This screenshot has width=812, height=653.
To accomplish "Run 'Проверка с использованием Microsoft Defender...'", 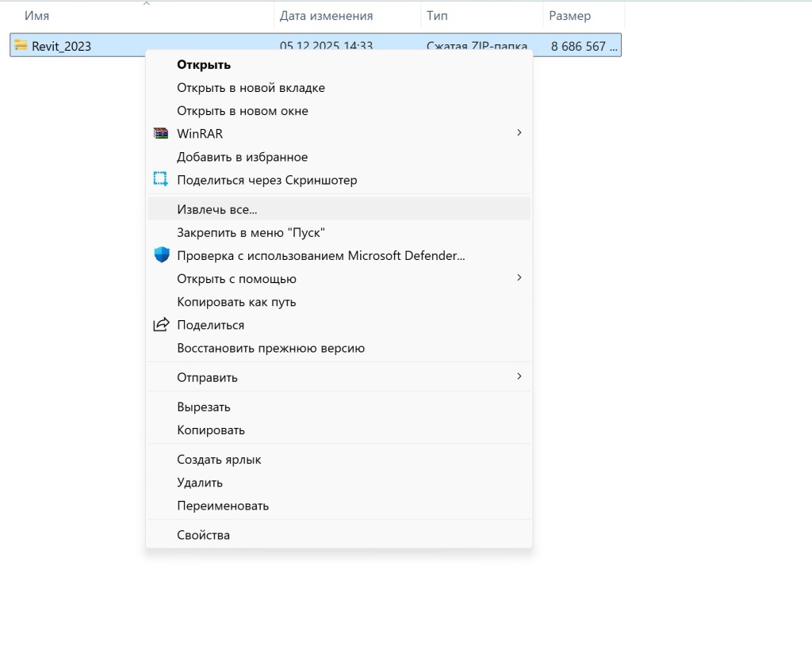I will (339, 256).
